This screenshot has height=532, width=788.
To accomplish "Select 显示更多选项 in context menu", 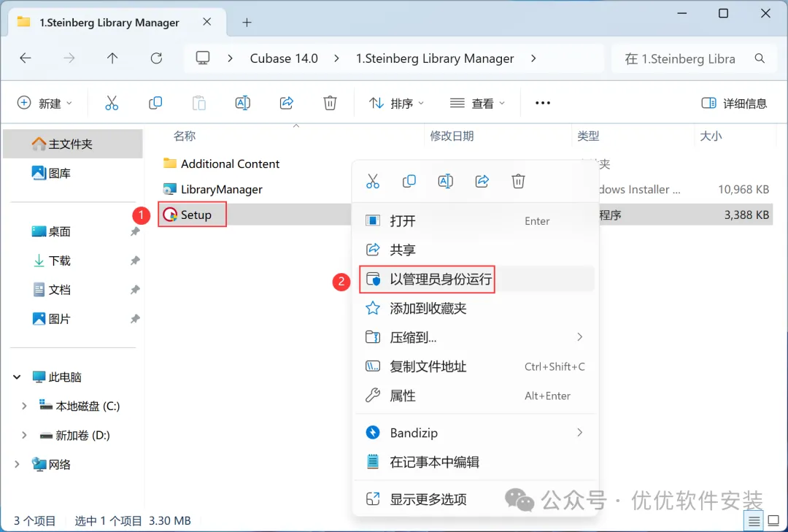I will pos(476,499).
